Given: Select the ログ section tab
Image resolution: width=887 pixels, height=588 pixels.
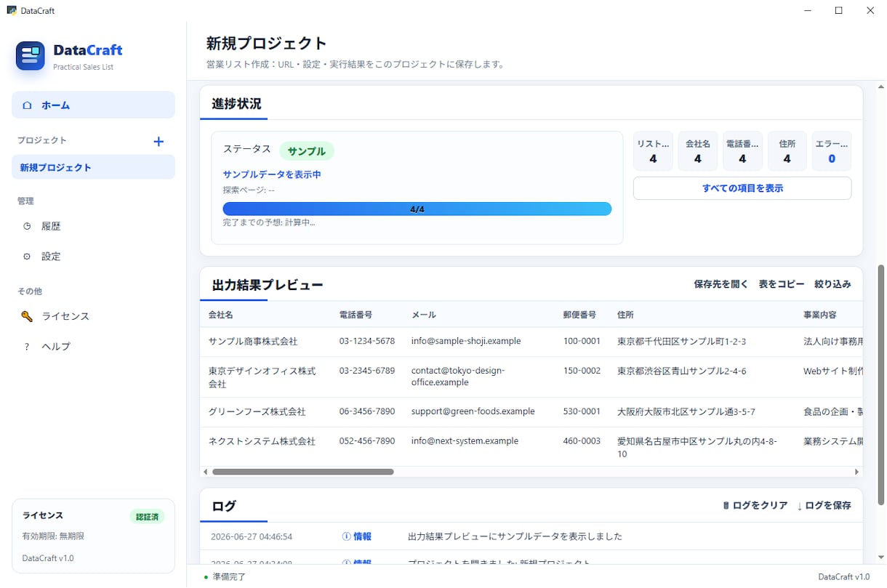Looking at the screenshot, I should pyautogui.click(x=224, y=506).
